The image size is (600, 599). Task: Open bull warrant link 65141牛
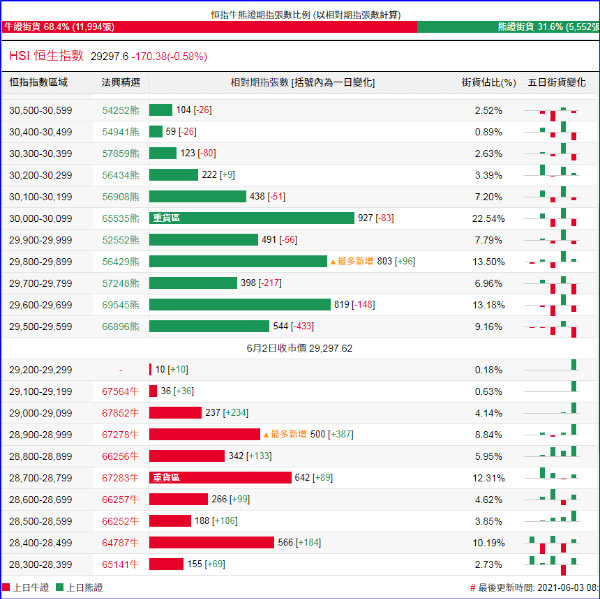[120, 564]
